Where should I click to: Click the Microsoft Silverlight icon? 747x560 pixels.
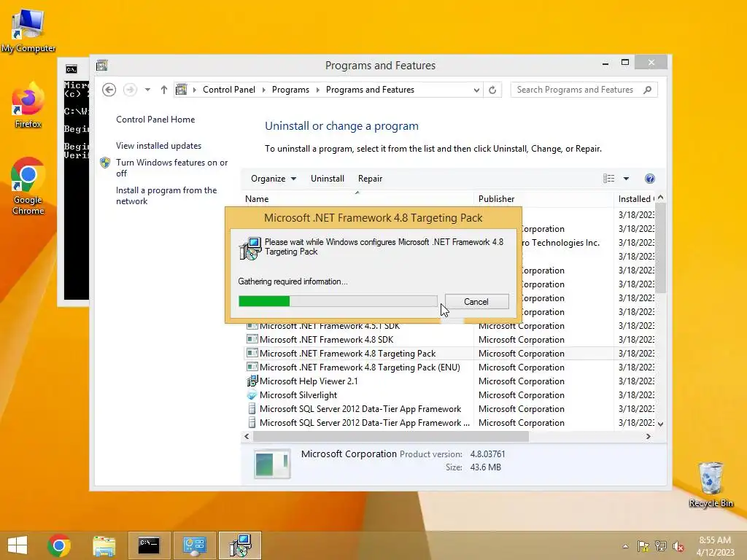252,394
